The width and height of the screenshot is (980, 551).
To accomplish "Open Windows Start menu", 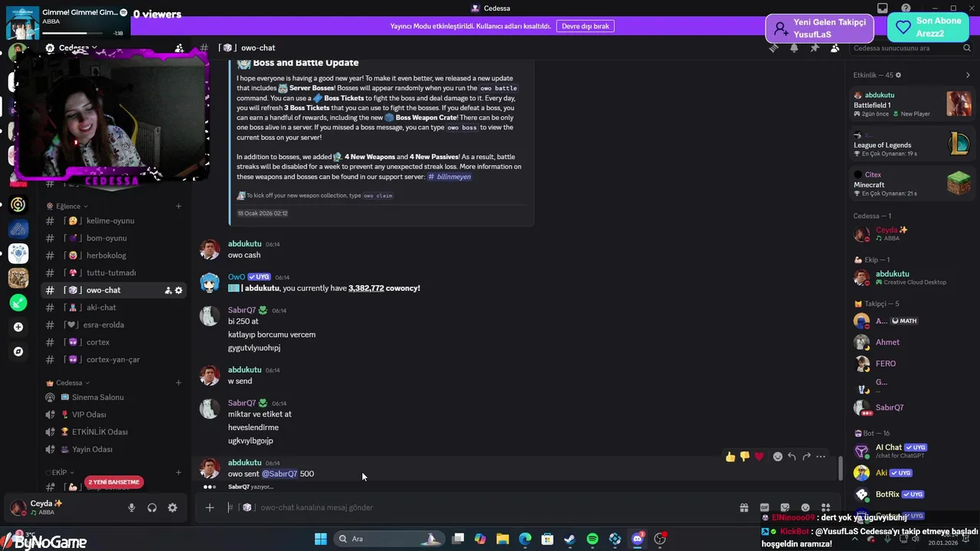I will pyautogui.click(x=320, y=539).
